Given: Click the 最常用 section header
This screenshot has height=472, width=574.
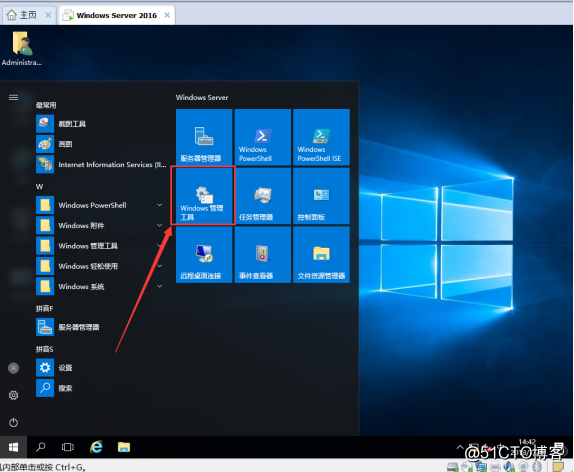Looking at the screenshot, I should click(x=46, y=105).
